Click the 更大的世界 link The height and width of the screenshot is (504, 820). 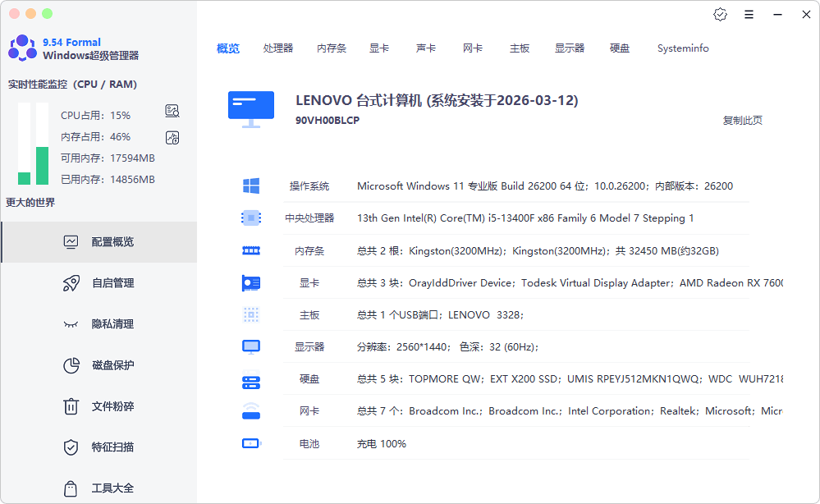[x=30, y=202]
